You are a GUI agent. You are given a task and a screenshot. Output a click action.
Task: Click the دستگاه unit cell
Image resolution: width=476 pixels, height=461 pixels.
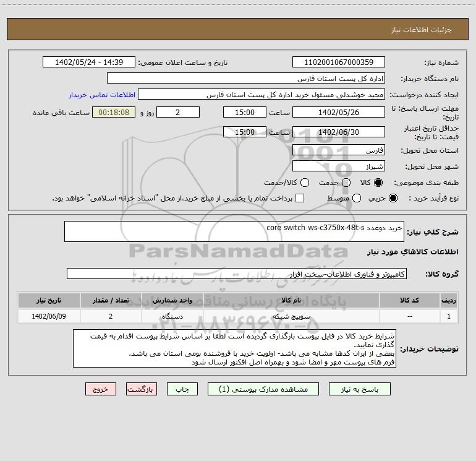172,316
